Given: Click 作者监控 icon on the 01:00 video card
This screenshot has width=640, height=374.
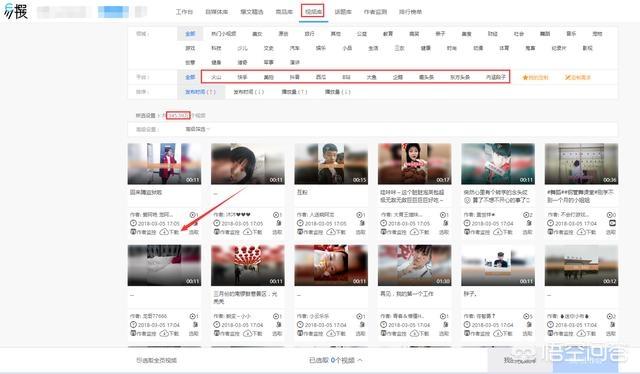Looking at the screenshot, I should [383, 334].
